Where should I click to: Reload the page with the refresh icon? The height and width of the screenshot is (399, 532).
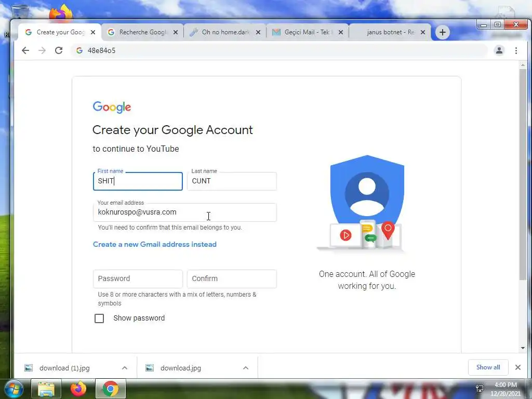click(59, 50)
